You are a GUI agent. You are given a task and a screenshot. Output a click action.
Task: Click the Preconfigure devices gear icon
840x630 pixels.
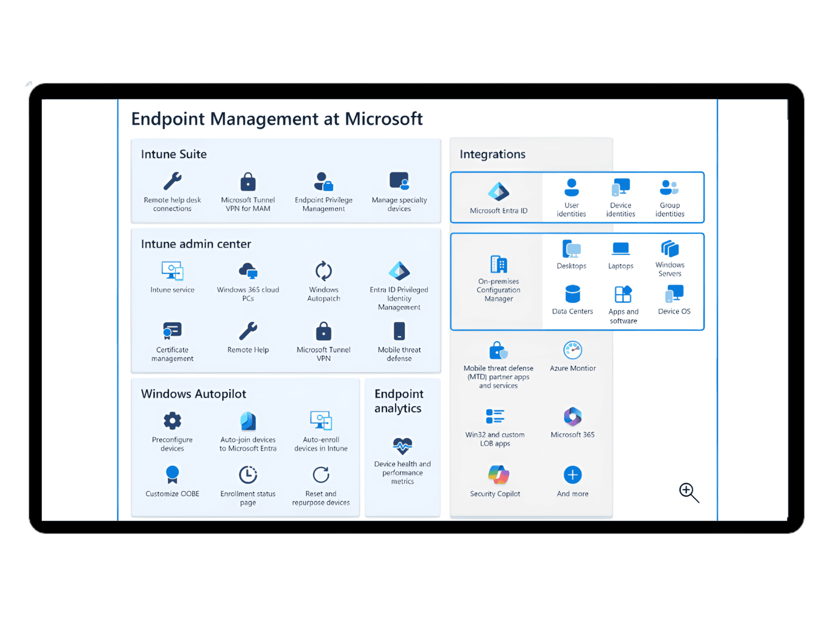[172, 421]
